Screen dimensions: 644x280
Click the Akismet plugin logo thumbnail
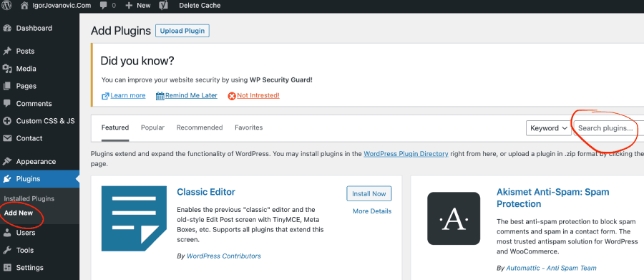(x=454, y=218)
